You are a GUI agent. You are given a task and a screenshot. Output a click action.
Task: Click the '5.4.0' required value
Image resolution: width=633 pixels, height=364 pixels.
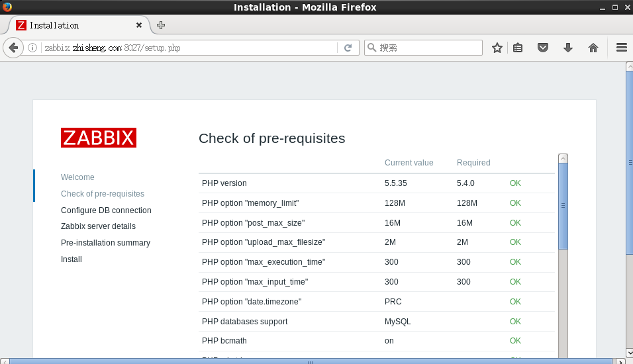click(465, 183)
